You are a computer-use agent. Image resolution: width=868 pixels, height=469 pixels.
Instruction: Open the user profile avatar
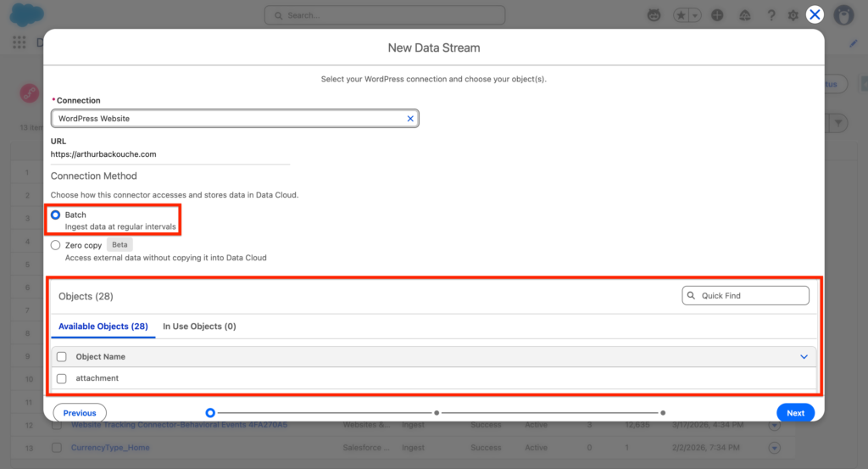pos(843,15)
